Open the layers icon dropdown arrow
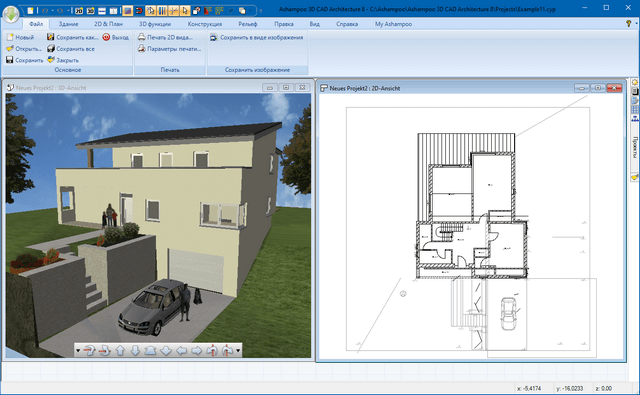Viewport: 640px width, 395px height. (x=250, y=11)
